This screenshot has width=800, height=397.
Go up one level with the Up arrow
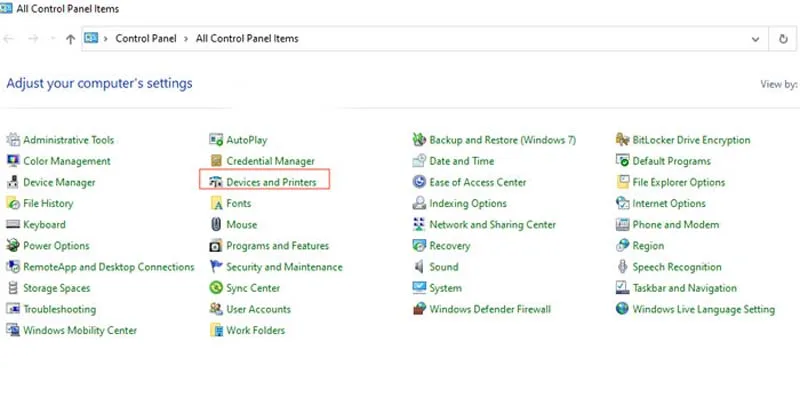click(x=70, y=39)
